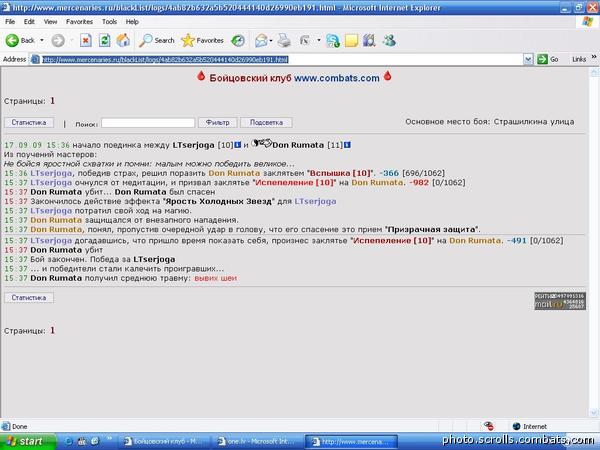Click the greyed Forward arrow button
The image size is (600, 450).
click(58, 40)
